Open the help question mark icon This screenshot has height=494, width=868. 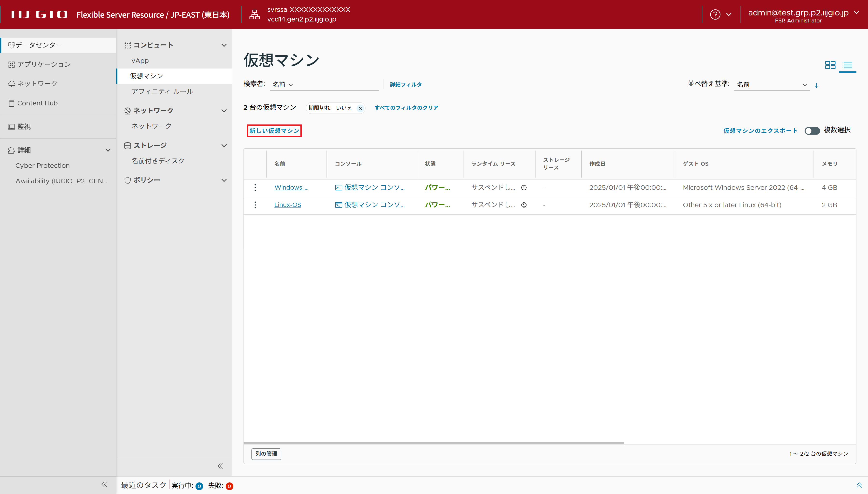715,14
